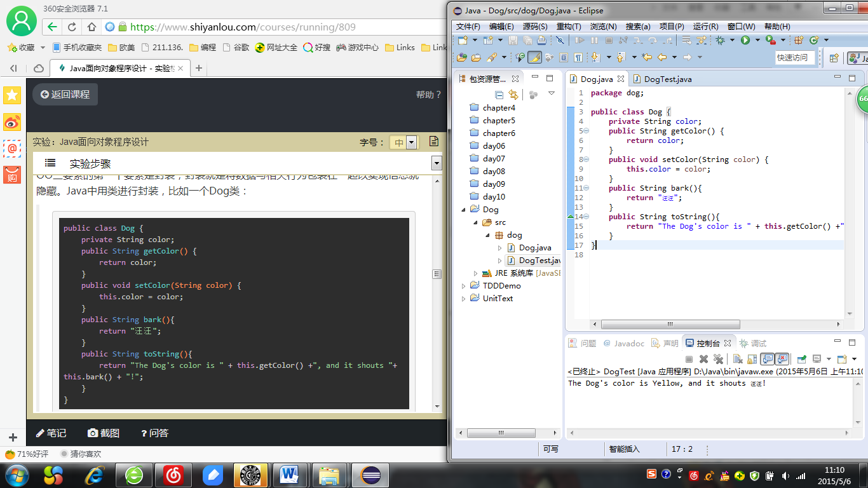Expand the TDDDemo project in tree
The width and height of the screenshot is (868, 488).
(x=464, y=286)
